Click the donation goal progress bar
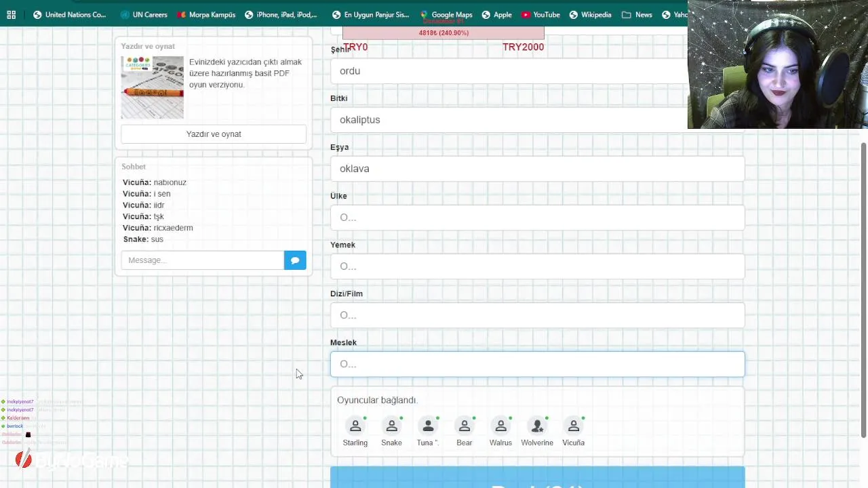868x488 pixels. pos(443,33)
